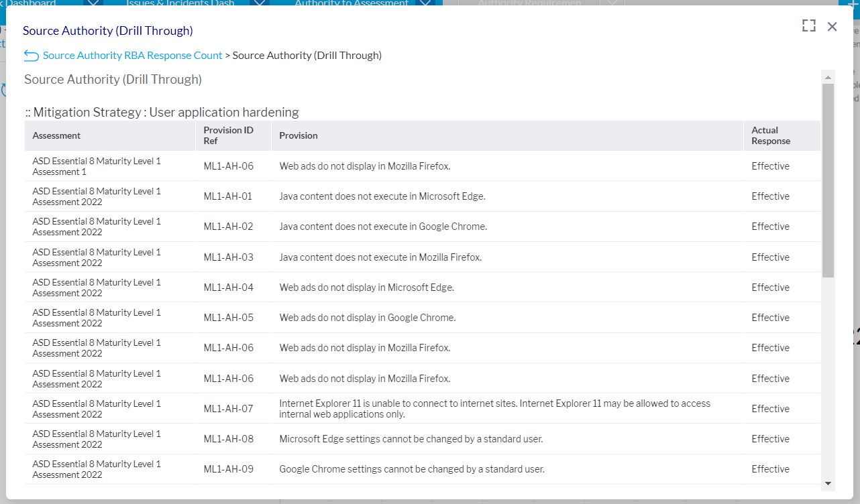Sort by the Assessment column header
Viewport: 860px width, 504px height.
(x=56, y=135)
